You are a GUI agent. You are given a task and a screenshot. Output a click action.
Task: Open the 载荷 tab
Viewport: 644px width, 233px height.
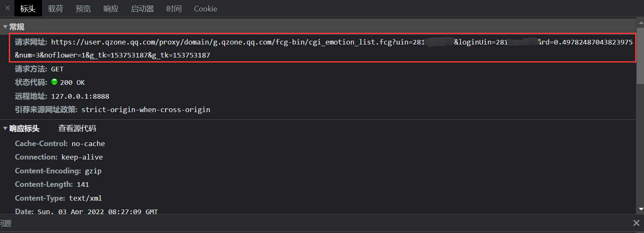pyautogui.click(x=55, y=9)
